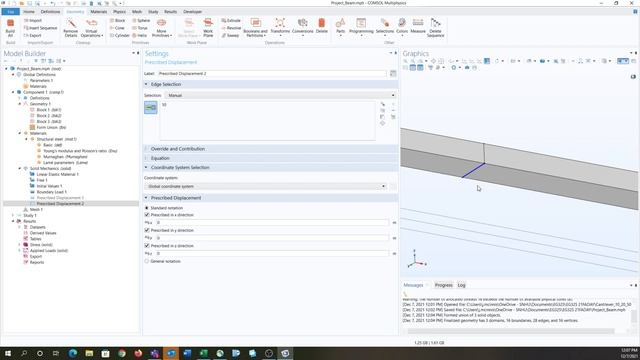
Task: Open Booleans and Partitions menu
Action: (256, 27)
